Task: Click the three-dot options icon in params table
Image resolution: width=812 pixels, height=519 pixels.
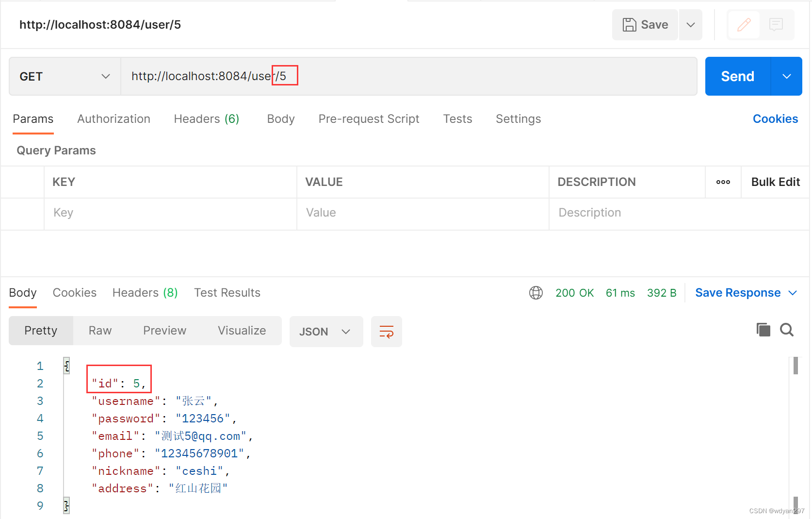Action: (723, 182)
